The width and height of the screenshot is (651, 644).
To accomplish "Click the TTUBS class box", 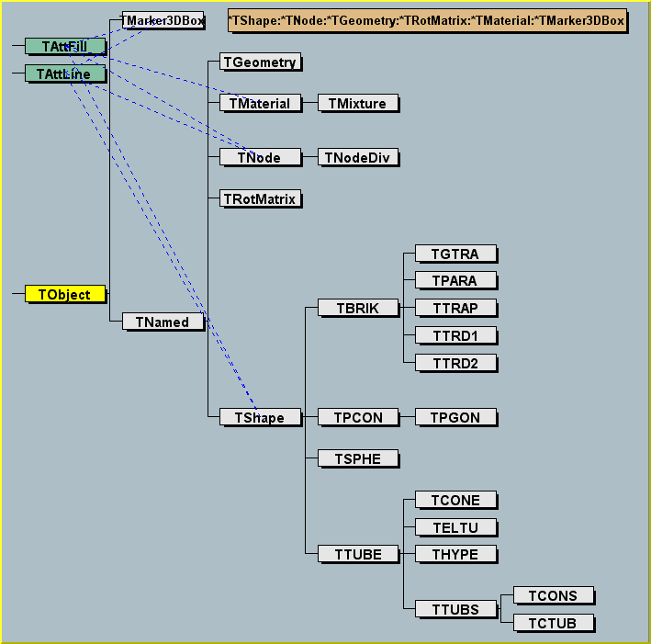I will 455,608.
